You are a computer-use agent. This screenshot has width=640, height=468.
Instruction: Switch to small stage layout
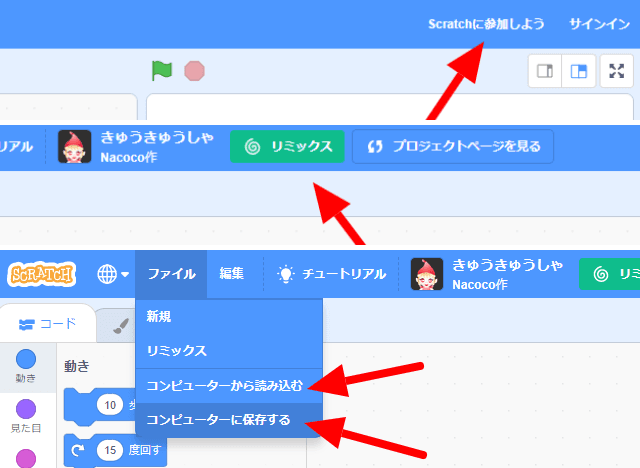[545, 71]
